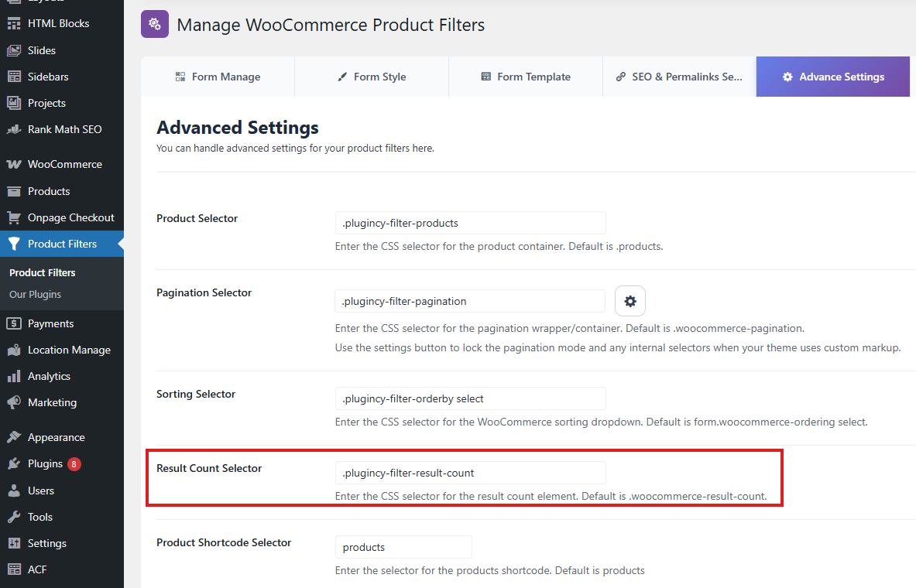Viewport: 916px width, 588px height.
Task: Click the HTML Blocks sidebar icon
Action: (x=14, y=23)
